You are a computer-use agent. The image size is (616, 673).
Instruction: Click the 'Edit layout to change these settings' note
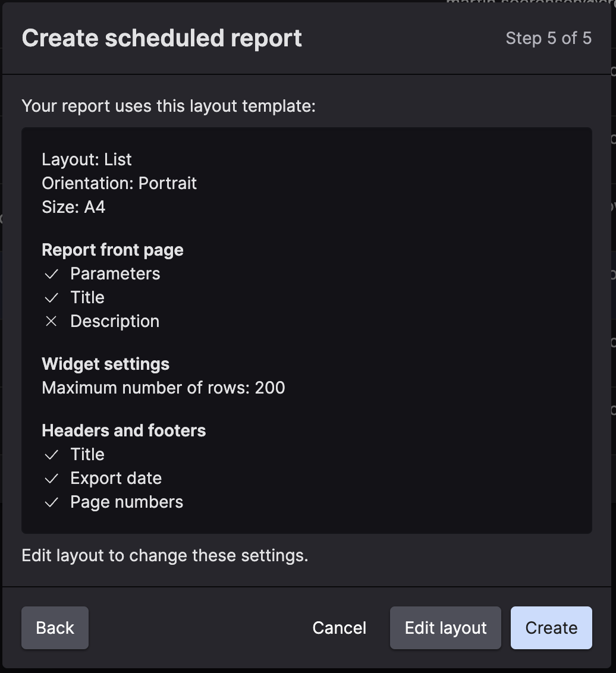coord(165,555)
